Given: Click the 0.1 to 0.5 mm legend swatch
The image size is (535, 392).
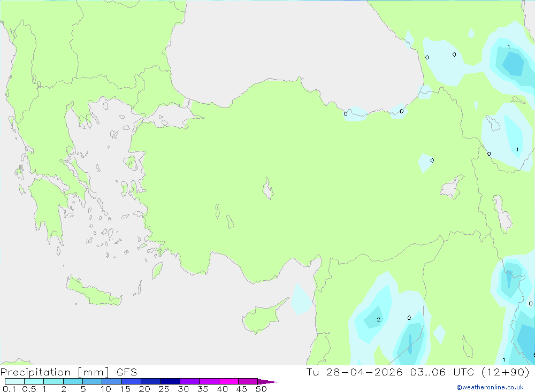Looking at the screenshot, I should click(x=14, y=381).
